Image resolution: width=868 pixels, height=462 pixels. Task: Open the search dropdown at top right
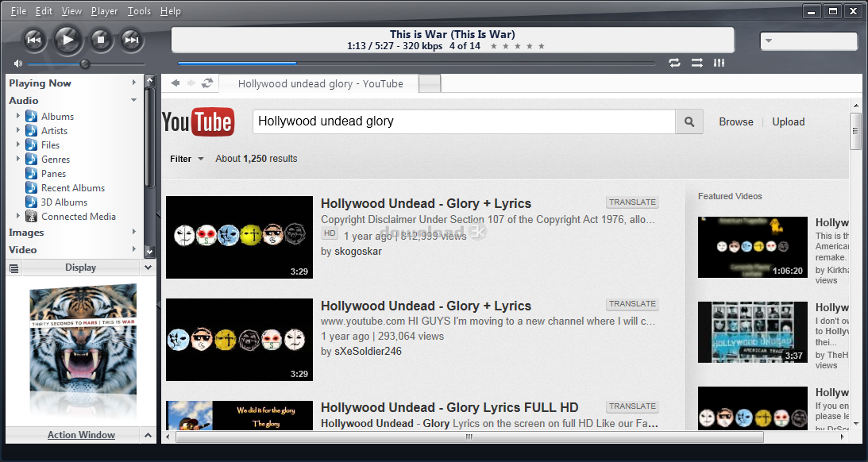769,40
